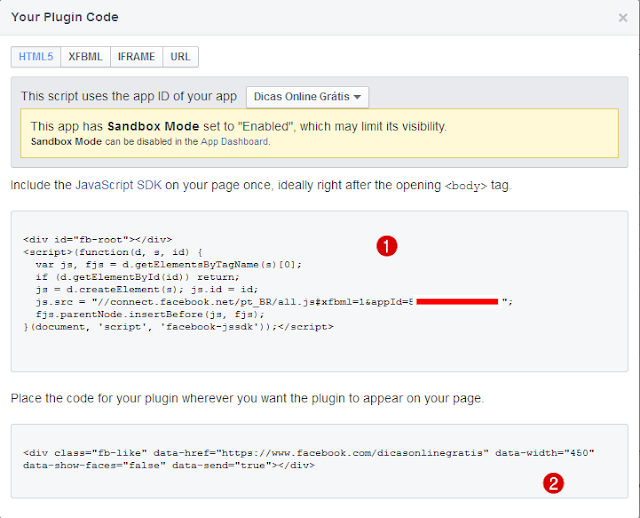The width and height of the screenshot is (640, 518).
Task: Switch to the XFBML tab
Action: point(85,56)
